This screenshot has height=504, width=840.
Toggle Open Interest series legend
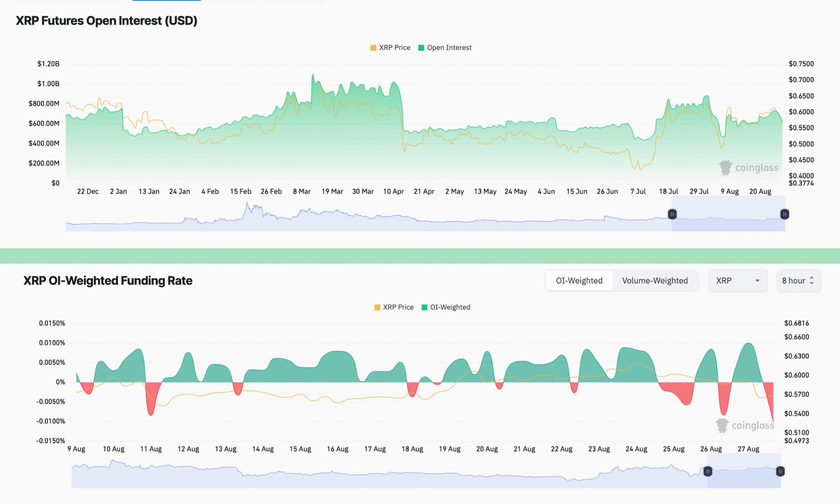449,47
